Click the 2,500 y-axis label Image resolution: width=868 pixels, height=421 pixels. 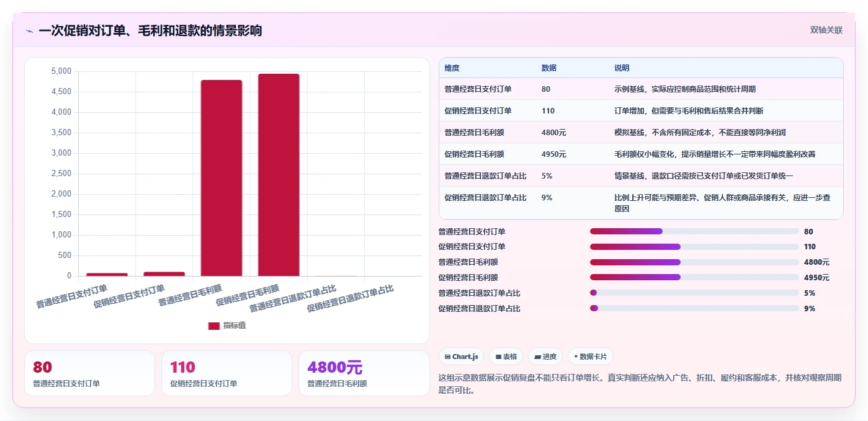61,174
